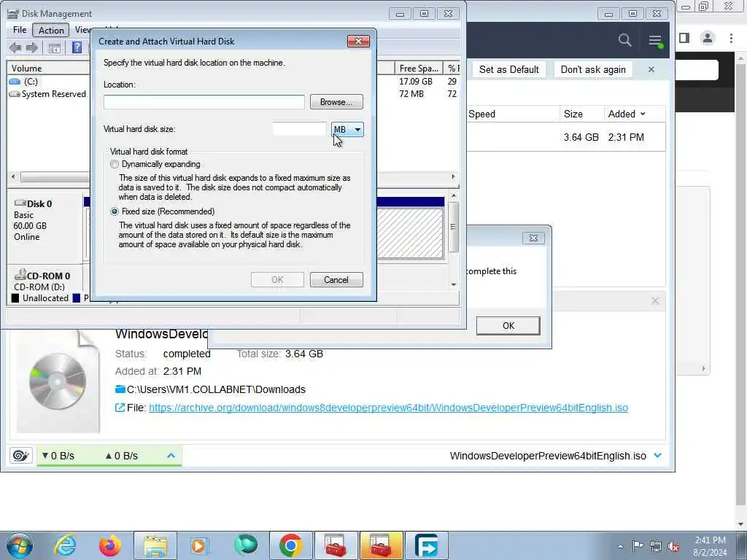Click Don't ask again button
Screen dimensions: 747x560
(593, 69)
